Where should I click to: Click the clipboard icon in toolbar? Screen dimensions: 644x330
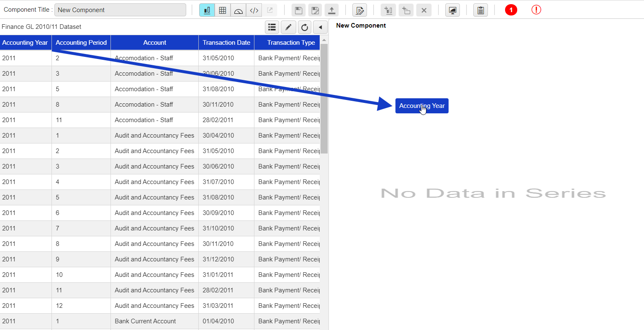tap(480, 10)
